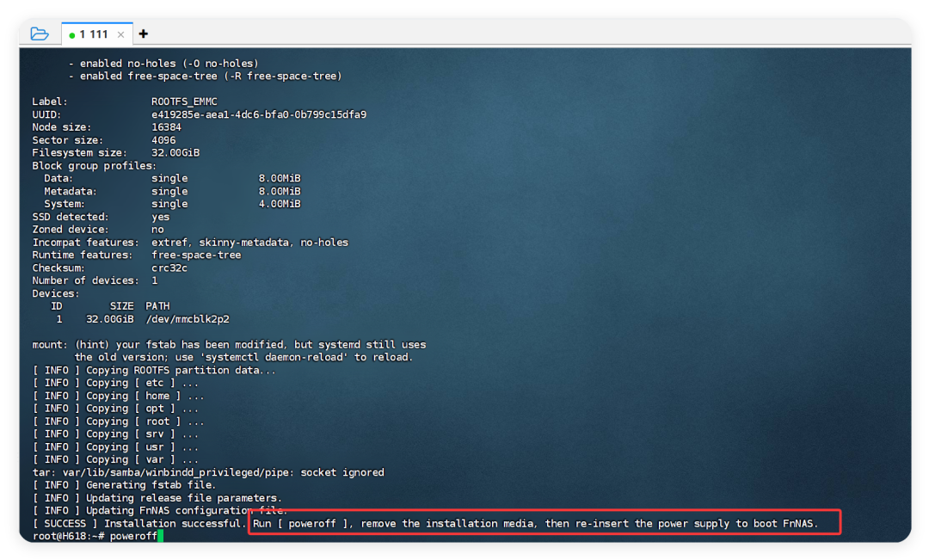Click the "Copying [ srv ]" log line
929x560 pixels.
(115, 434)
